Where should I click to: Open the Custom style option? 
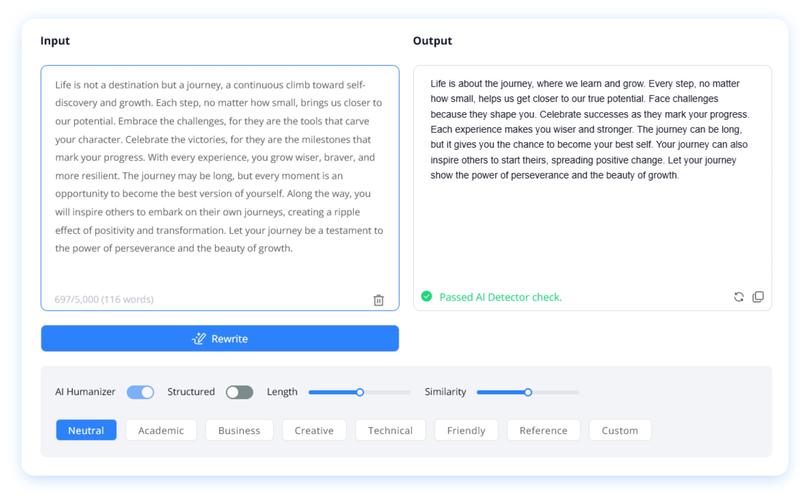pyautogui.click(x=620, y=430)
